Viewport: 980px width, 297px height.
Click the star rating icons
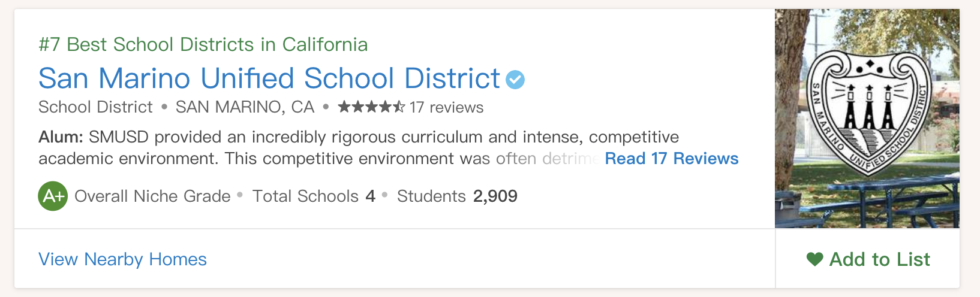[371, 107]
